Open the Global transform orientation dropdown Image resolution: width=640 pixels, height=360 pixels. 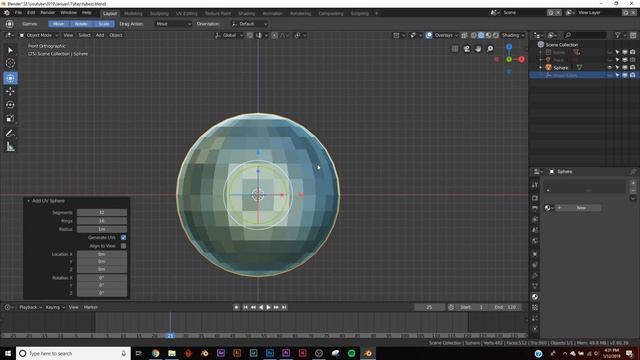pyautogui.click(x=229, y=36)
